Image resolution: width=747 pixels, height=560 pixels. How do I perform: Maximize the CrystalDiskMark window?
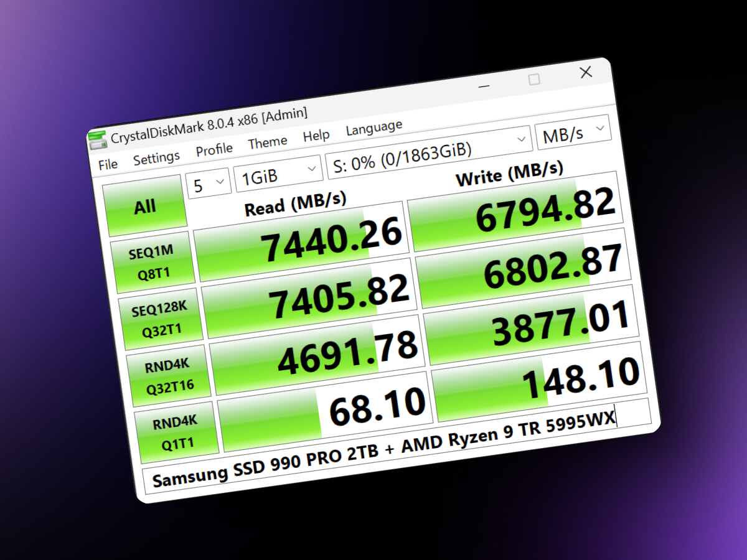(x=534, y=80)
